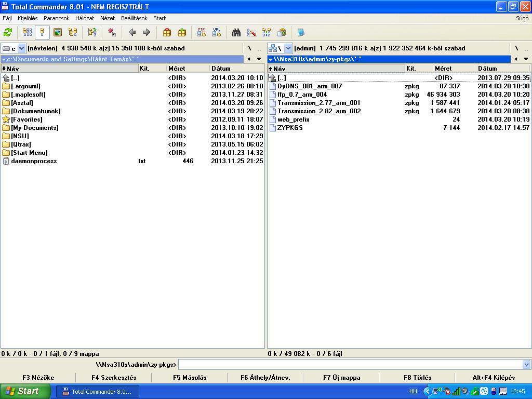Viewport: 532px width, 399px height.
Task: Click the synchronize directories icon
Action: pos(267,33)
